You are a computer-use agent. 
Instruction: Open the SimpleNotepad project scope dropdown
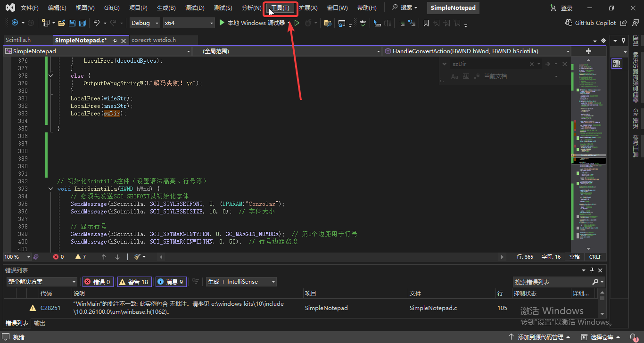click(98, 51)
